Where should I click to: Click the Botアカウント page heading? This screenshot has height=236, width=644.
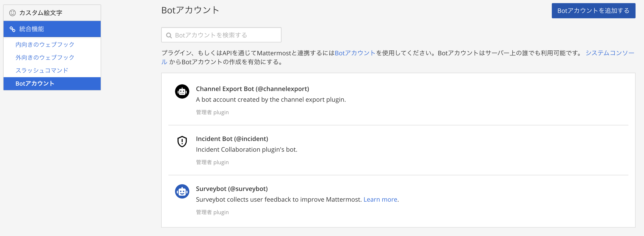pyautogui.click(x=190, y=10)
